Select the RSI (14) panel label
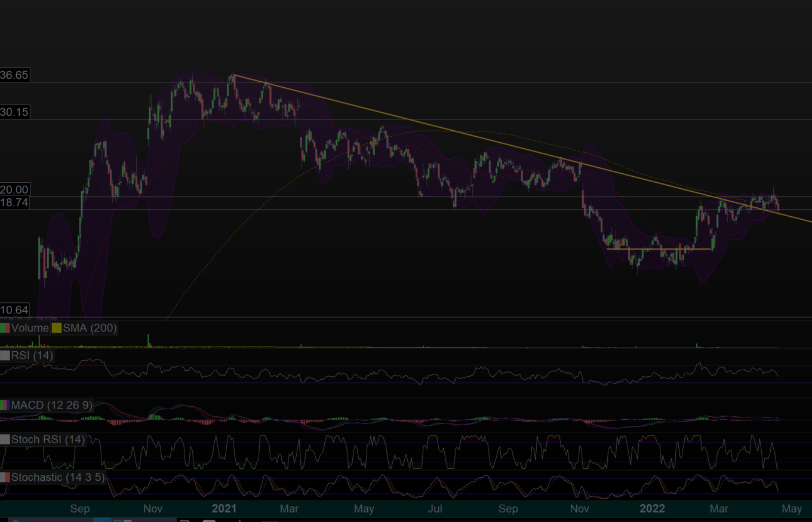Viewport: 812px width, 522px height. click(32, 356)
